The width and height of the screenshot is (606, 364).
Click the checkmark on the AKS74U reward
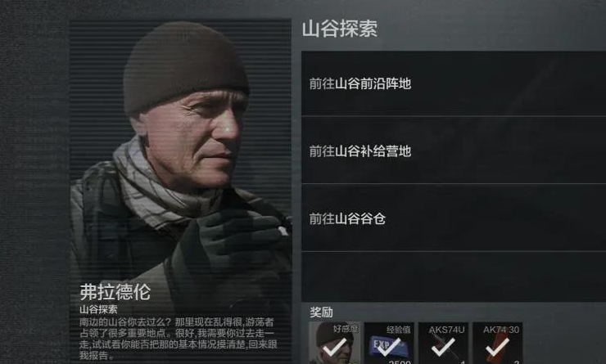[x=443, y=347]
